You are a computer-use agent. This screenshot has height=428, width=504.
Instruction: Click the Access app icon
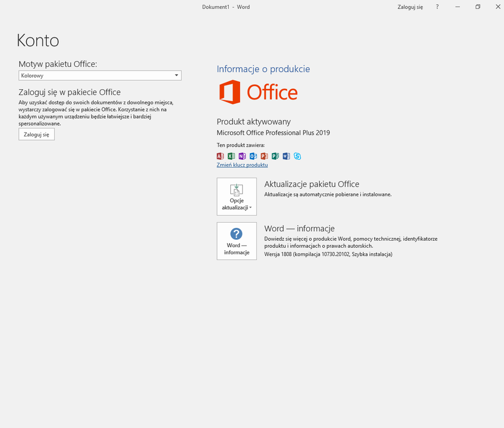pos(220,156)
